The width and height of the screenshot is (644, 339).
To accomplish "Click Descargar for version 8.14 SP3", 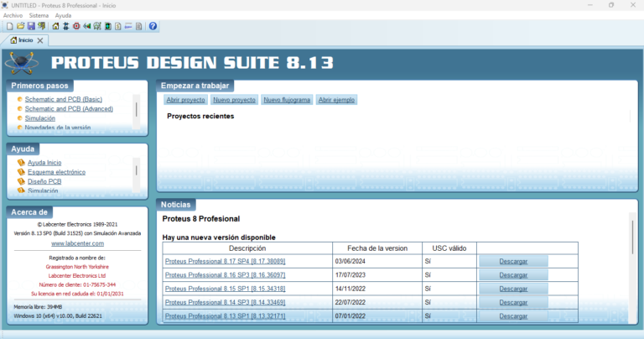I will click(x=513, y=302).
